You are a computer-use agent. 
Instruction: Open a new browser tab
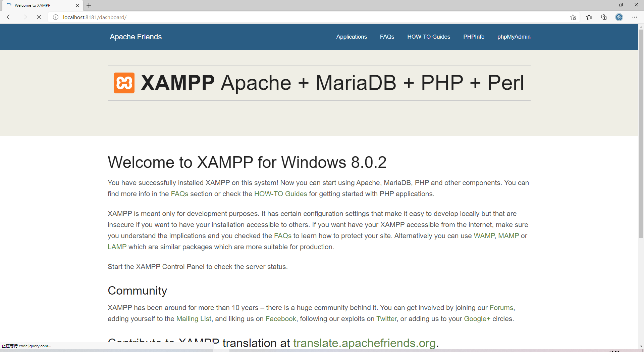[x=89, y=5]
